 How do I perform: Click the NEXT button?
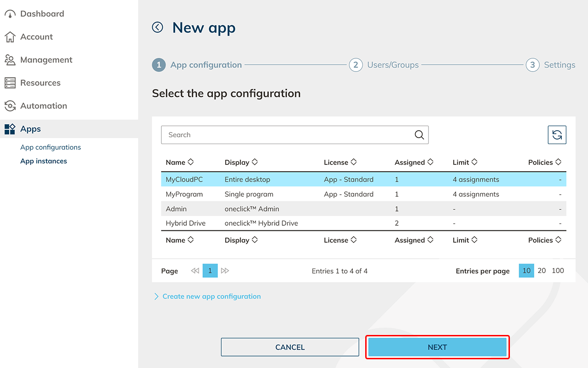pyautogui.click(x=437, y=347)
